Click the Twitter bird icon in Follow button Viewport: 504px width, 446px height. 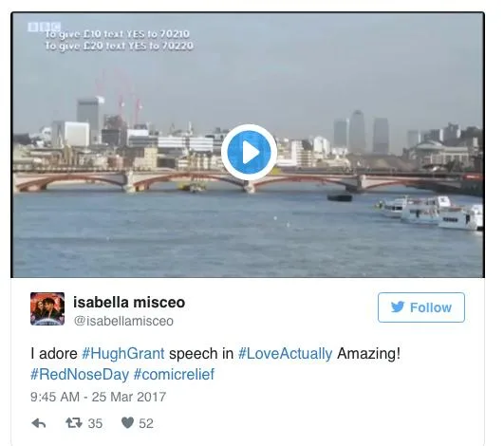[398, 307]
